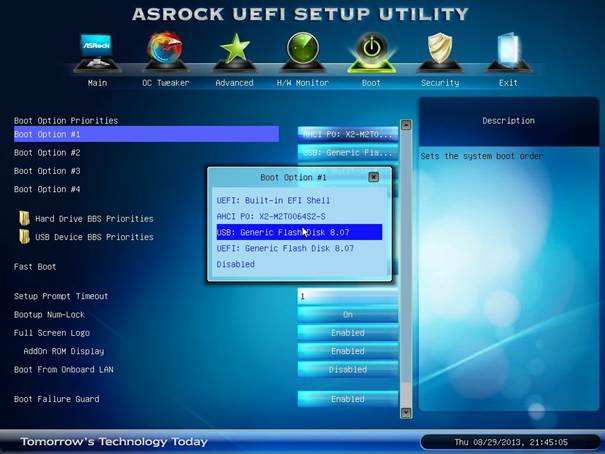Change the Boot Failure Guard value
The height and width of the screenshot is (454, 605).
[347, 399]
